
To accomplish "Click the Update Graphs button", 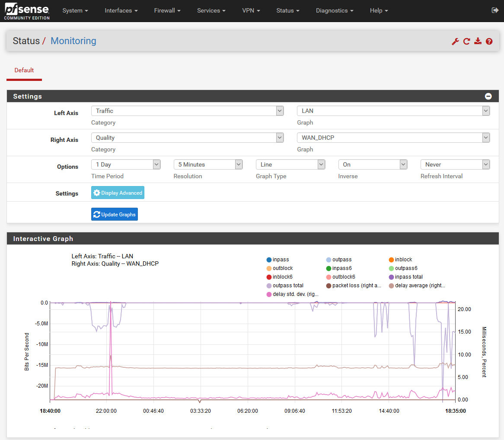I will (115, 215).
